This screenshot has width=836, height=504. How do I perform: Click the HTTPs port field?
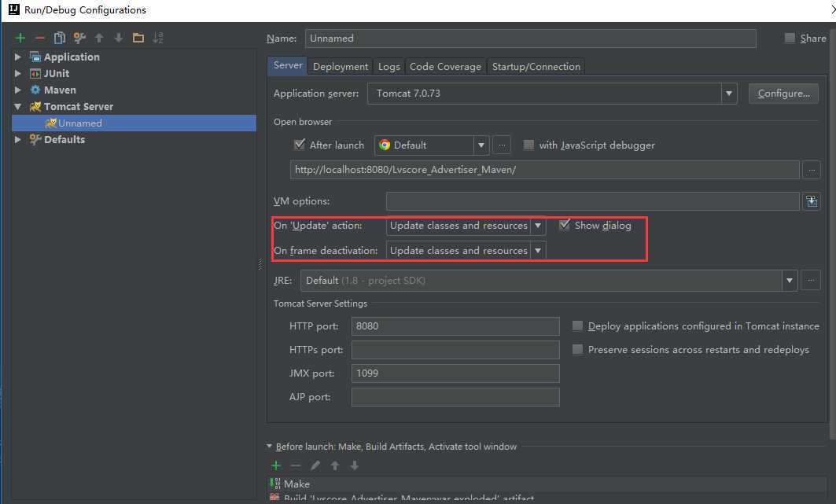click(x=455, y=349)
